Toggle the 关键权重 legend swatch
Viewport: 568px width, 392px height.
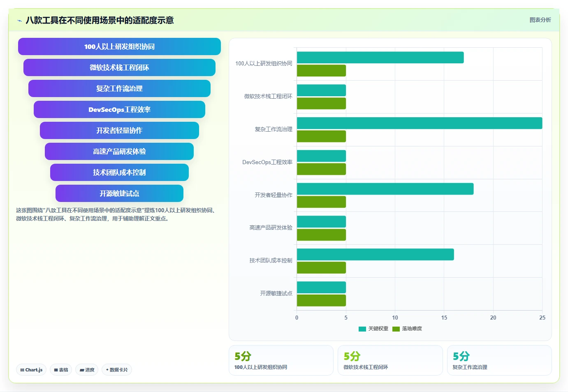point(362,329)
